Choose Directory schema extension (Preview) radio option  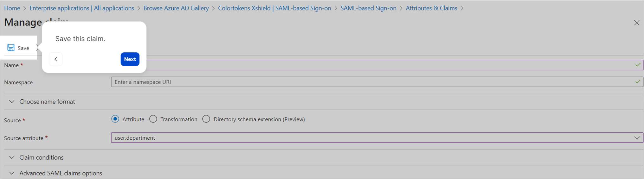coord(206,119)
